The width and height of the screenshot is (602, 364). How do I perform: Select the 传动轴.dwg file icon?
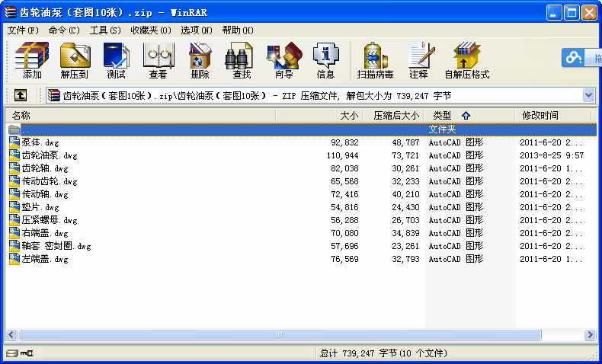(x=14, y=194)
